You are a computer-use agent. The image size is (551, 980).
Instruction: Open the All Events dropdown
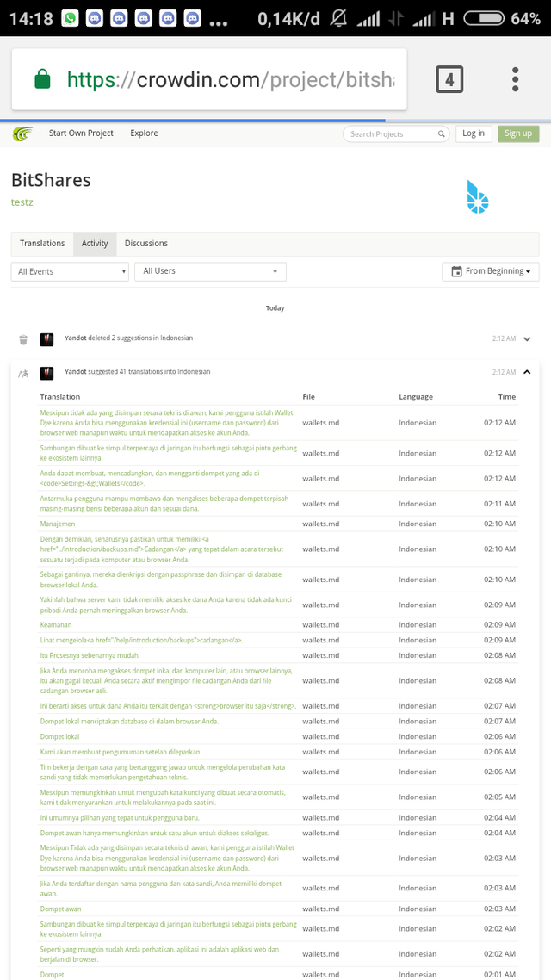(x=69, y=271)
